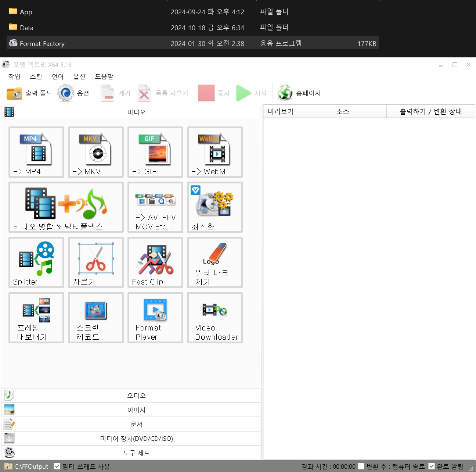Click the 시작 start button
Viewport: 476px width, 472px height.
coord(251,93)
